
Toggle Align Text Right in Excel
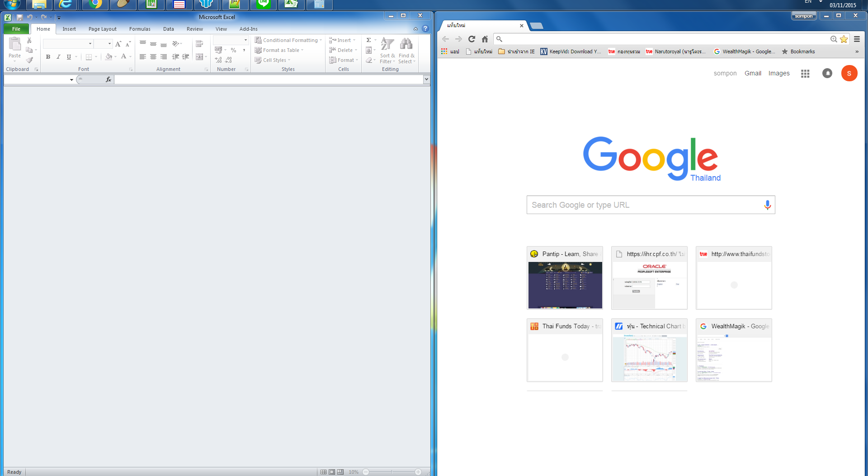(x=164, y=57)
